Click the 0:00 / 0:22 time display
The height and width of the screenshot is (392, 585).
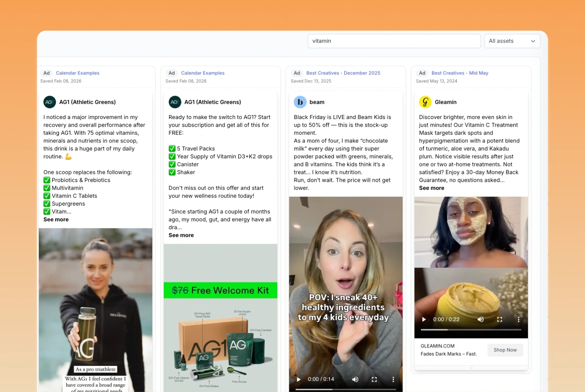(x=446, y=319)
